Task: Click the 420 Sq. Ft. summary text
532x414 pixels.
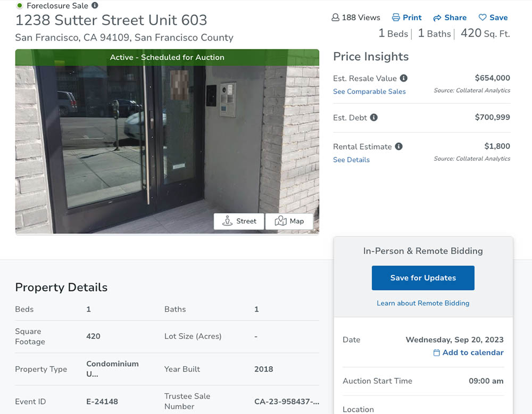Action: pos(485,33)
